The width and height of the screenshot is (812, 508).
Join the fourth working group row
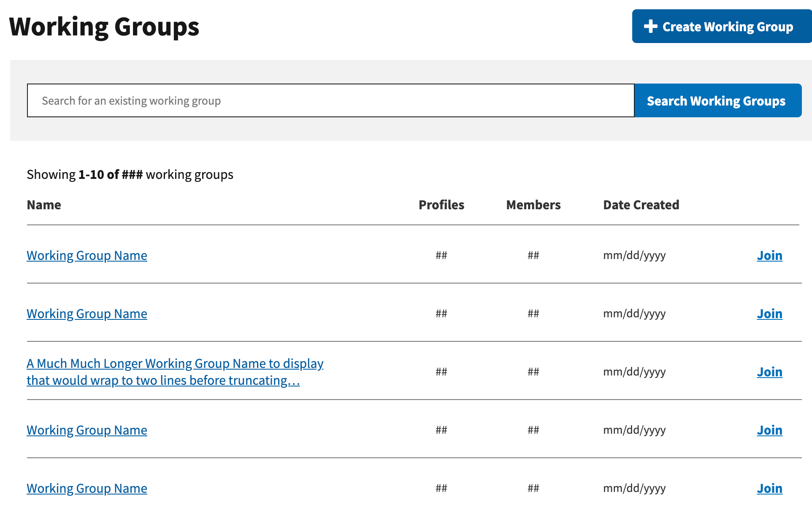coord(769,430)
